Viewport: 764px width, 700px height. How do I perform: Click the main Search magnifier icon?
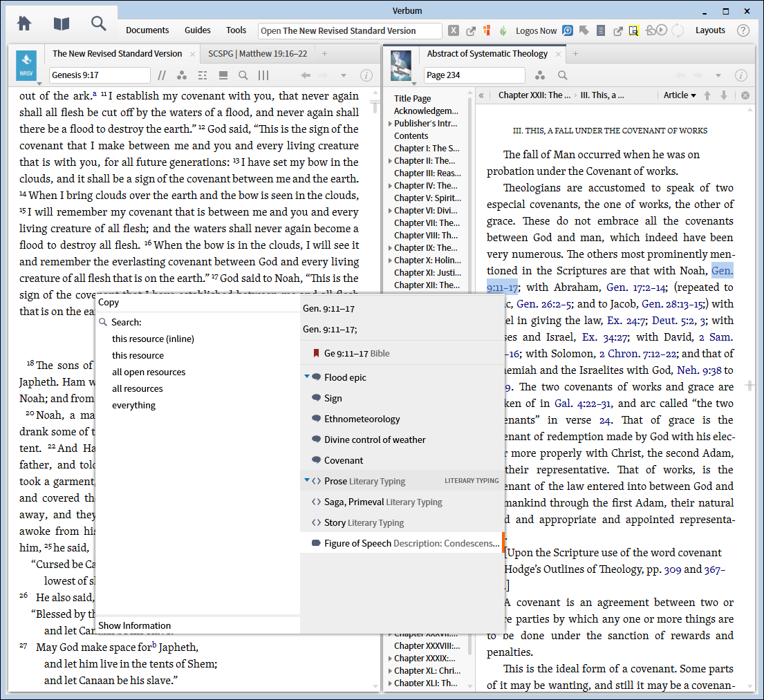(x=99, y=23)
